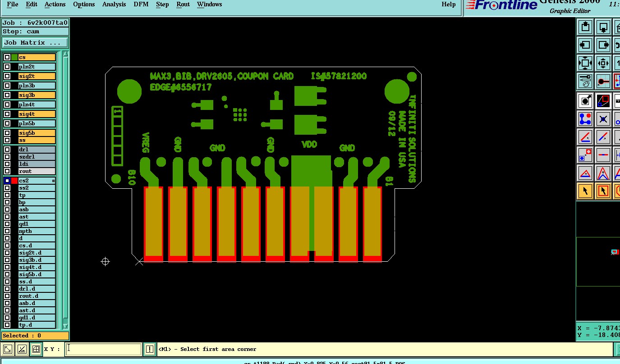620x364 pixels.
Task: Click the small square marker on cs2 row
Action: pos(53,181)
